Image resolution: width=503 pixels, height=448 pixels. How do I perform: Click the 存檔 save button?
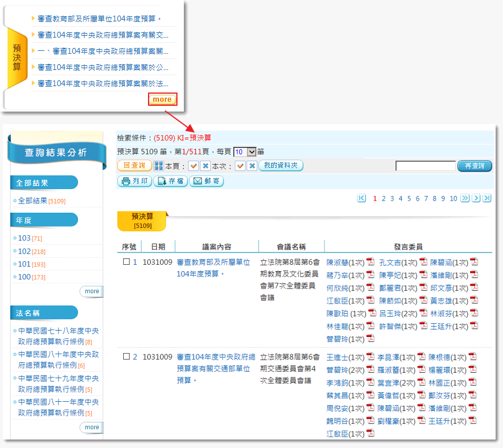coord(171,182)
